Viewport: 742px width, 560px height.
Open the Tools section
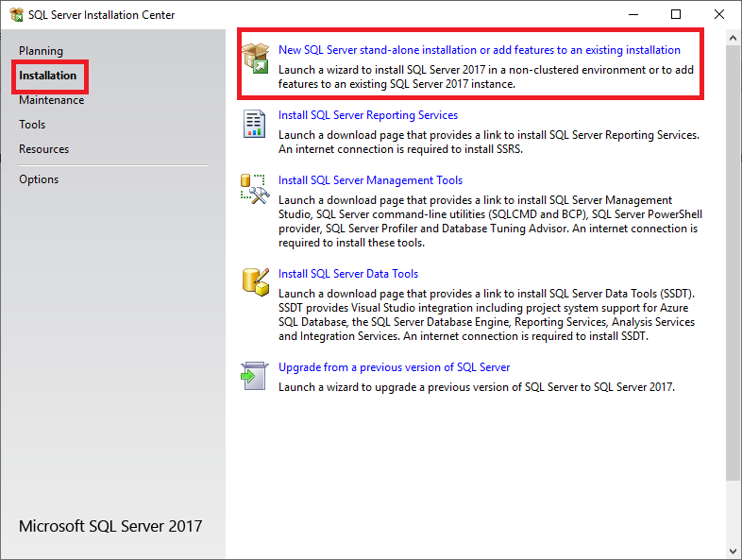32,125
